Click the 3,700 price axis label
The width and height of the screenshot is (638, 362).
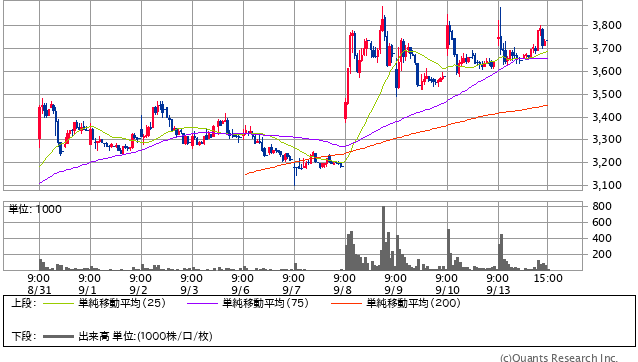607,48
